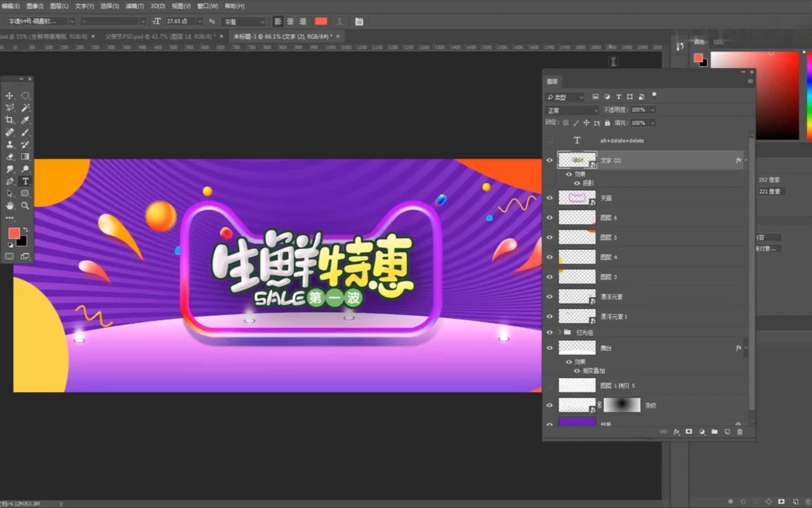Toggle Quick Mask mode in toolbox

tap(9, 256)
